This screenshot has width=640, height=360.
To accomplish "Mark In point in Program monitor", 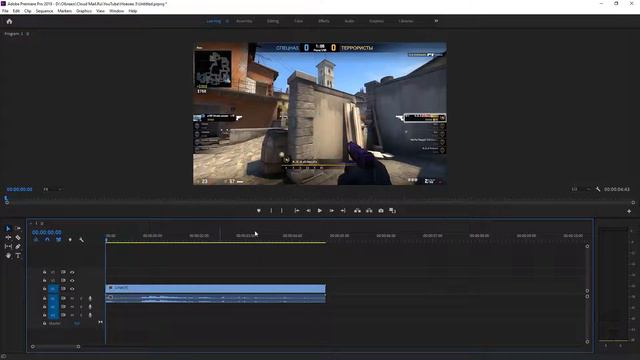I will (x=271, y=211).
